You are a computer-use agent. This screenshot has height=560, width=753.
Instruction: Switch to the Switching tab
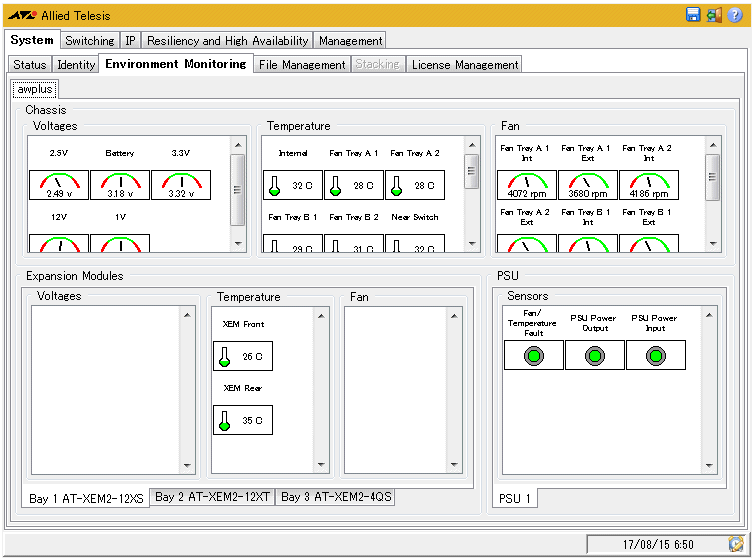[x=89, y=41]
